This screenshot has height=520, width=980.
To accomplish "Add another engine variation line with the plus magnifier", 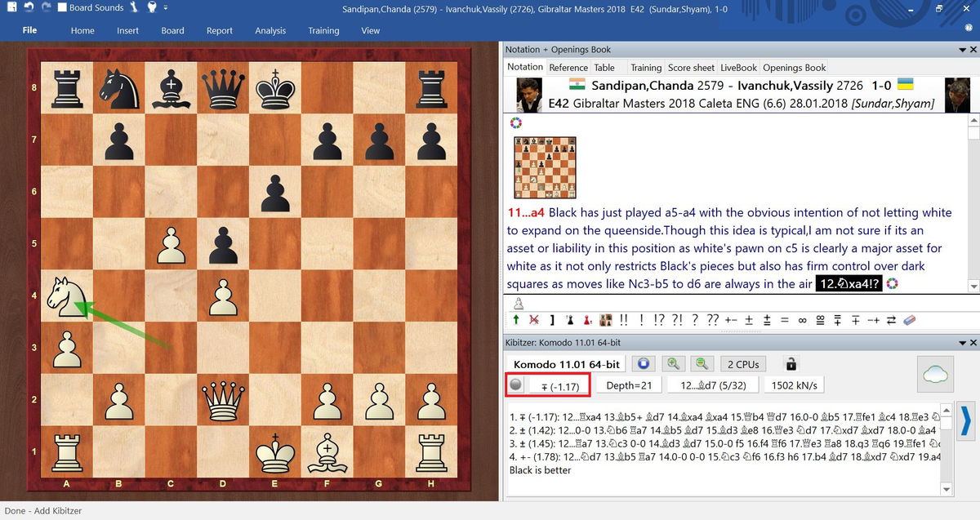I will tap(674, 364).
